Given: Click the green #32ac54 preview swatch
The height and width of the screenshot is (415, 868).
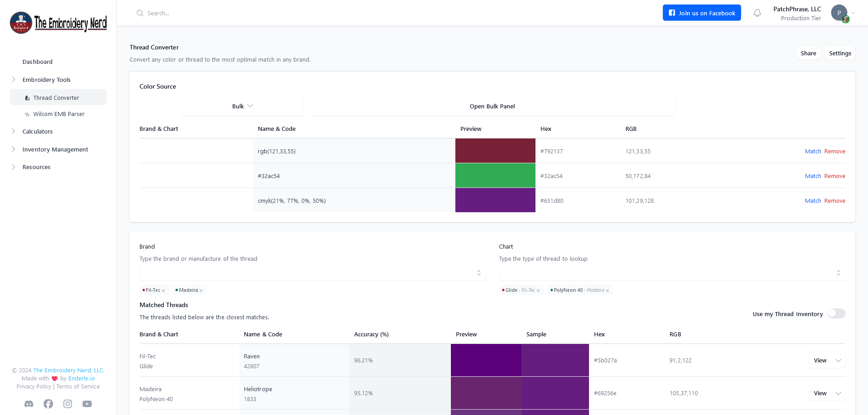Looking at the screenshot, I should 495,175.
